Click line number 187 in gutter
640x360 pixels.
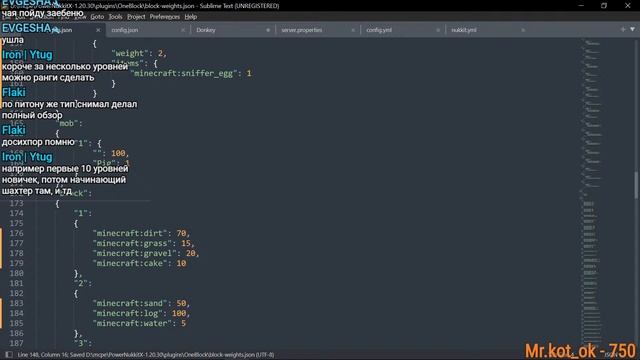coord(16,343)
